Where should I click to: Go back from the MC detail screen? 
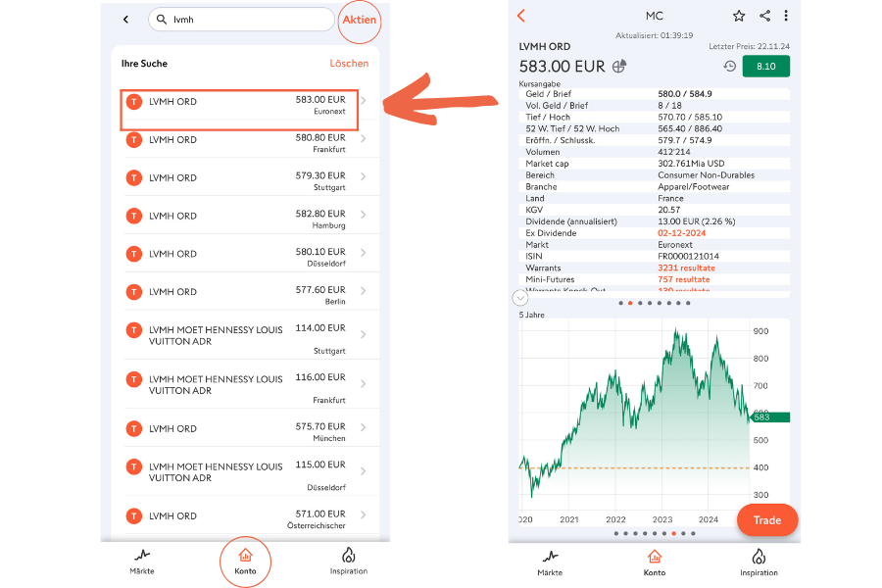tap(521, 16)
